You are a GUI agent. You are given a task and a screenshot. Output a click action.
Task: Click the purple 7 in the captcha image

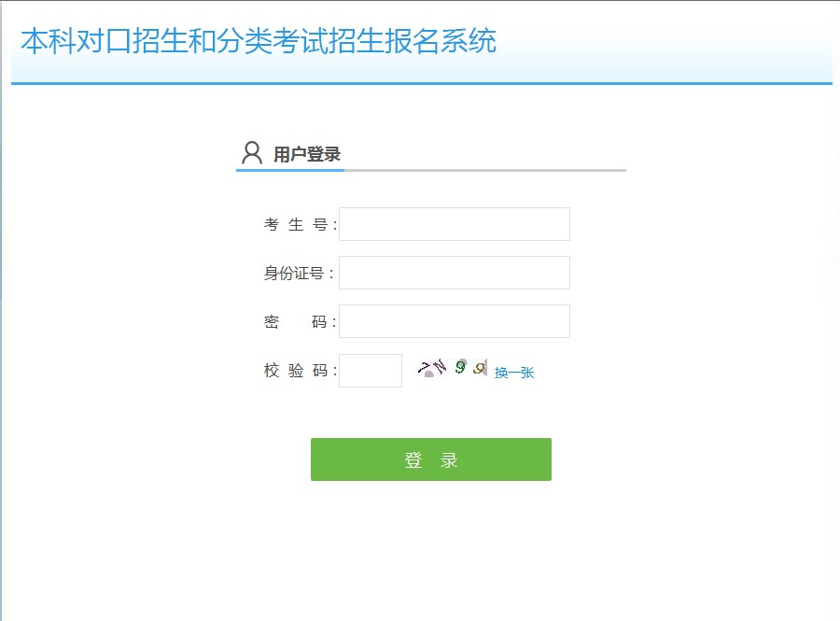426,368
